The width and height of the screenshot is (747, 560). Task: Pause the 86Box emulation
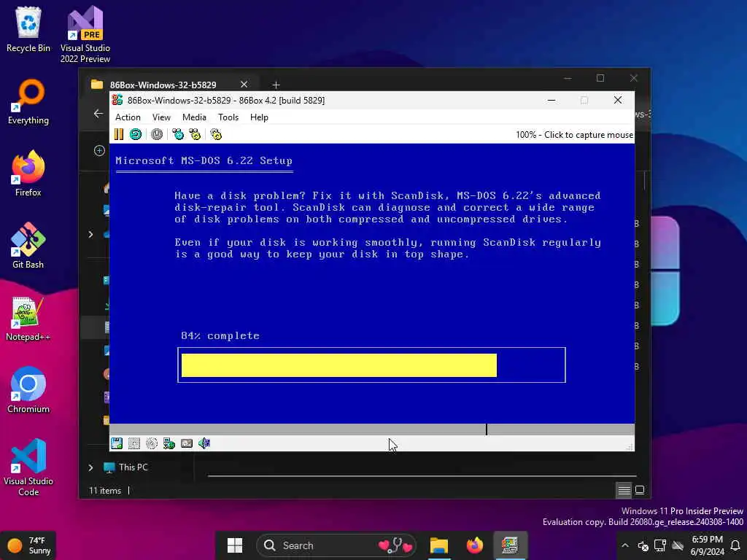(x=119, y=135)
